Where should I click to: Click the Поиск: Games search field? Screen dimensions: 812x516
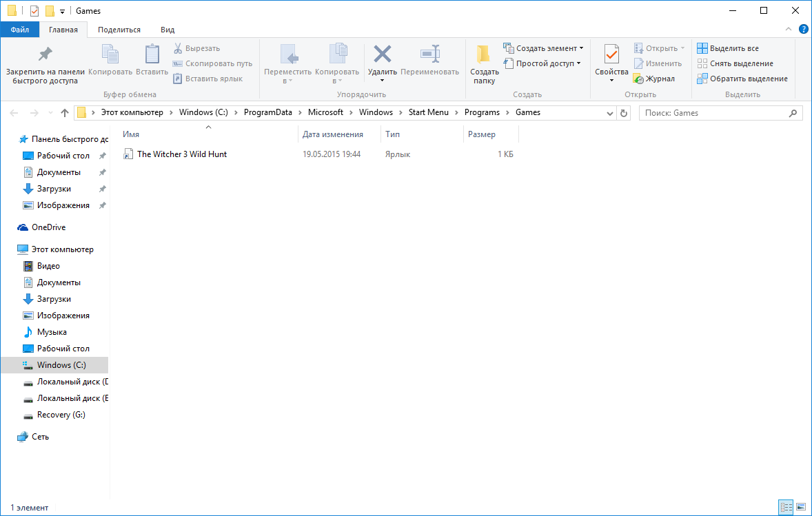pos(720,113)
